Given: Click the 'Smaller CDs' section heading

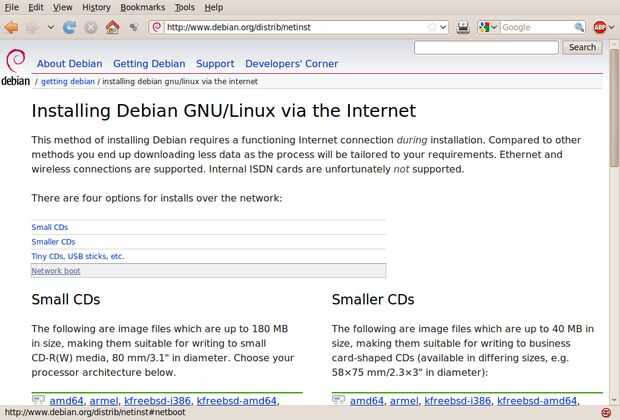Looking at the screenshot, I should pyautogui.click(x=373, y=299).
